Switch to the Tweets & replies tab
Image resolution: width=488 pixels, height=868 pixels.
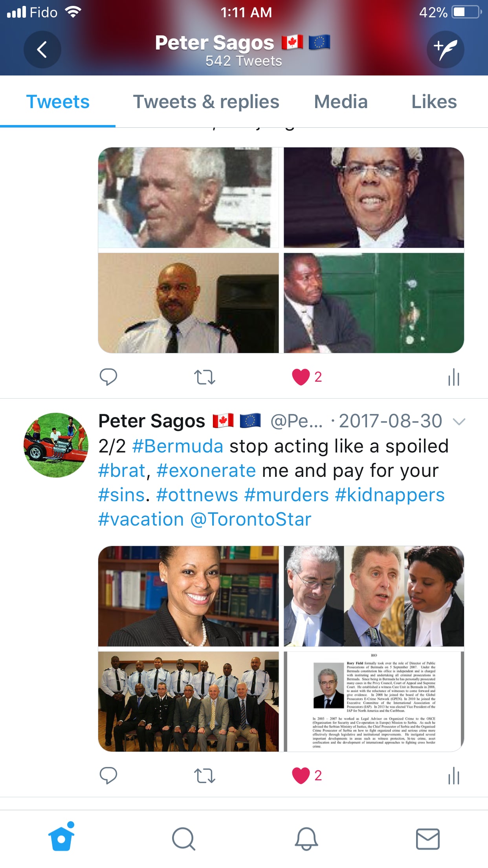(206, 102)
